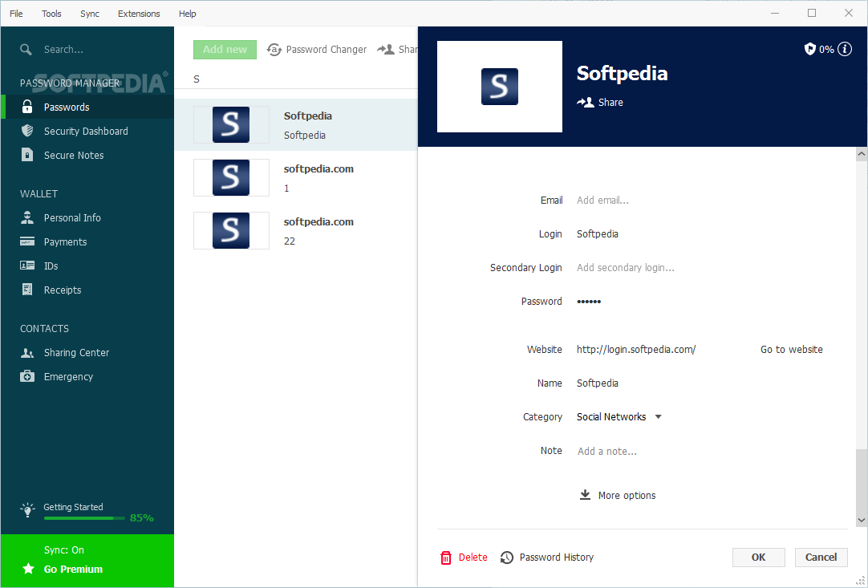Select the softpedia.com entry with login 1
Image resolution: width=868 pixels, height=588 pixels.
[x=296, y=178]
